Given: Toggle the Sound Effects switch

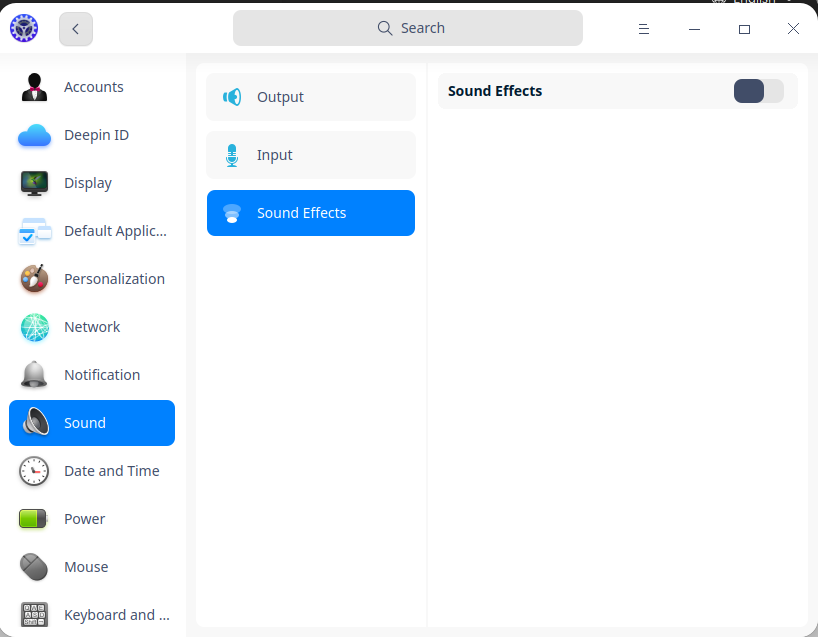Looking at the screenshot, I should tap(759, 91).
